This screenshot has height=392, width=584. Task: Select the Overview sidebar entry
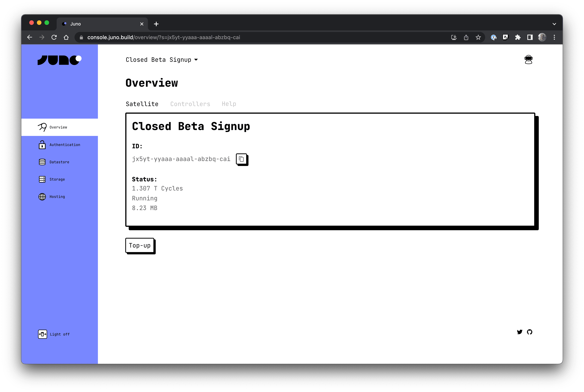[x=58, y=127]
